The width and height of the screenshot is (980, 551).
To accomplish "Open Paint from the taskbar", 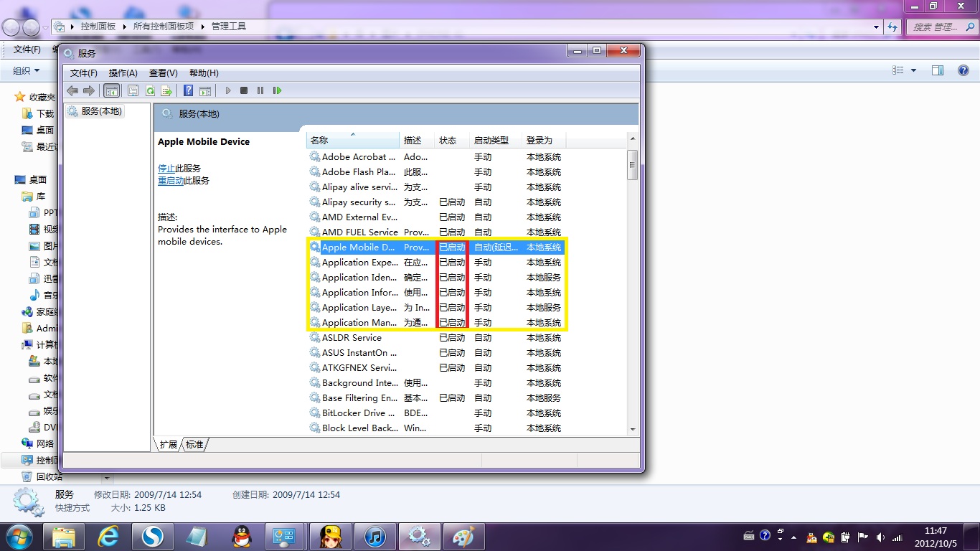I will pyautogui.click(x=464, y=536).
